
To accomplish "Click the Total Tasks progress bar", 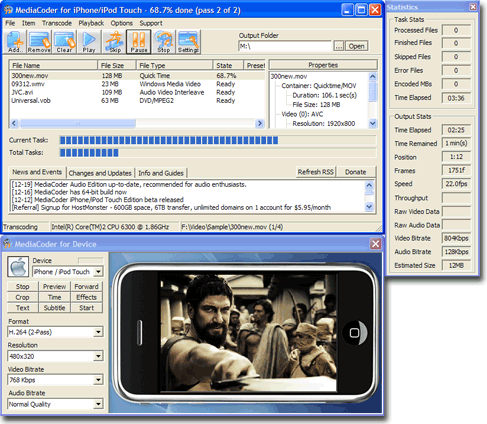I will pyautogui.click(x=218, y=153).
